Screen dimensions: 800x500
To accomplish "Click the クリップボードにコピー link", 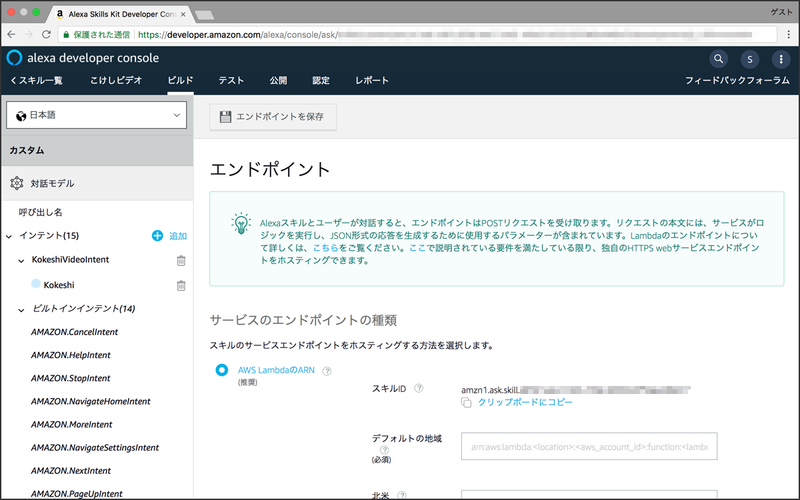I will coord(525,402).
